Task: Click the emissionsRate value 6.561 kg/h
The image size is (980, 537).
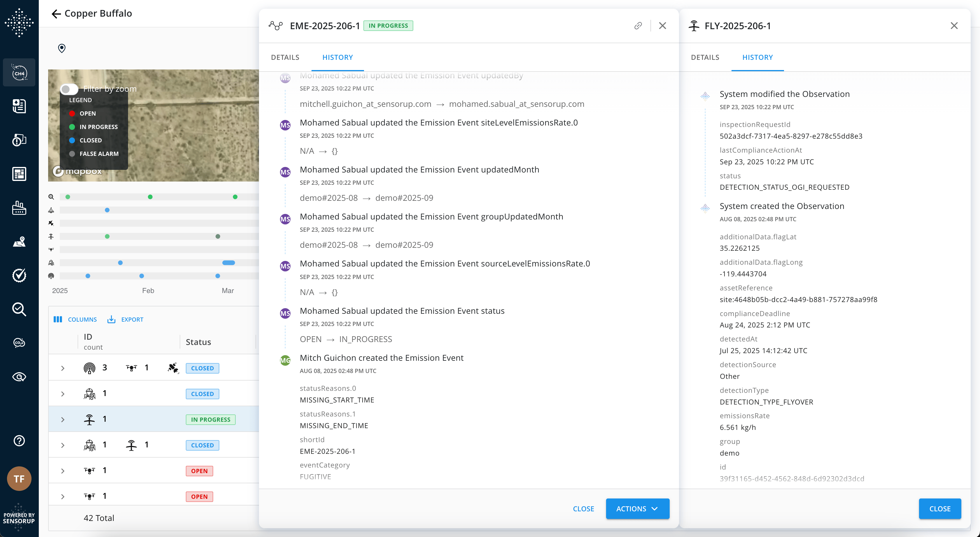Action: (738, 427)
